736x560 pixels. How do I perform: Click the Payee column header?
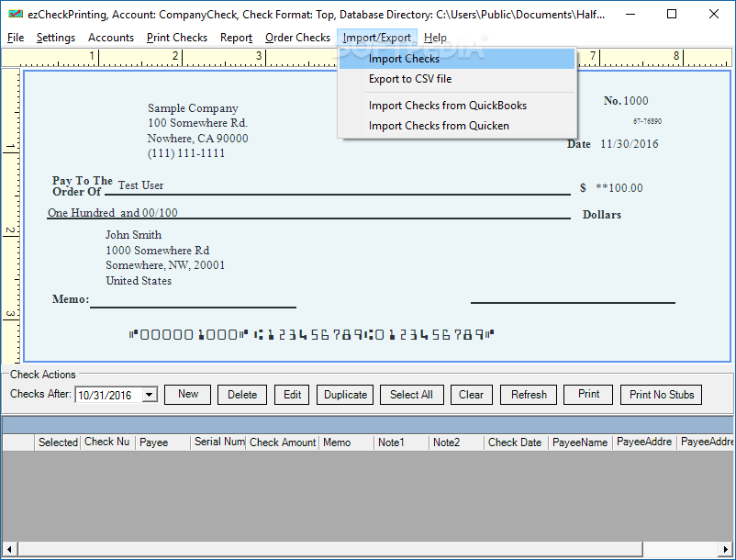(162, 442)
